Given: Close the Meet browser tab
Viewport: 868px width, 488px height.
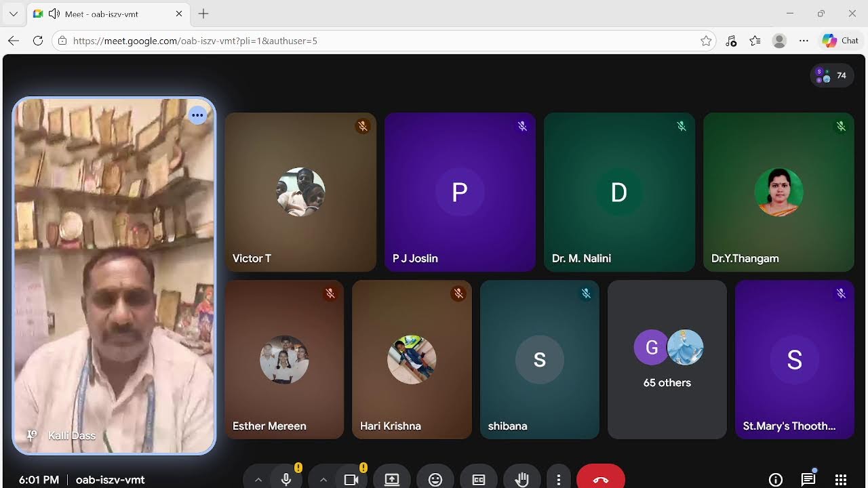Looking at the screenshot, I should point(179,14).
